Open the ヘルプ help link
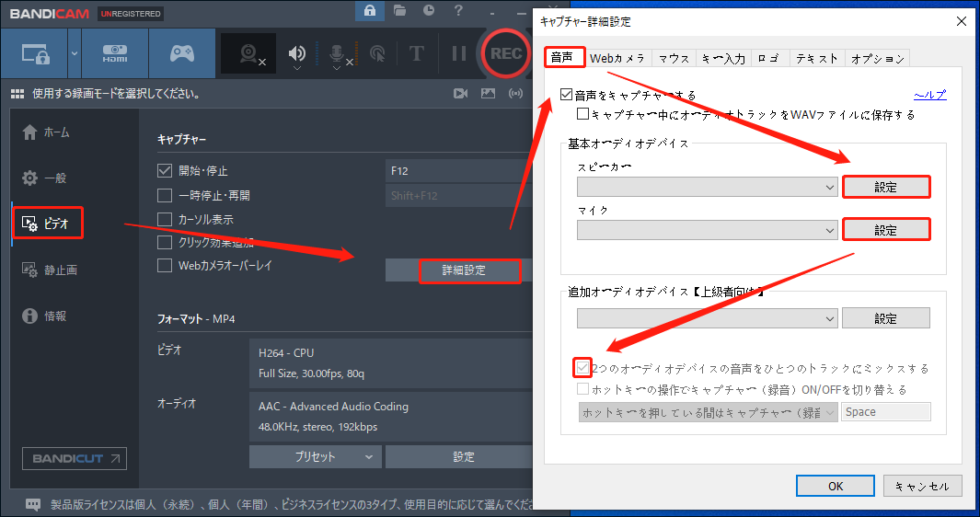The width and height of the screenshot is (980, 517). coord(930,95)
